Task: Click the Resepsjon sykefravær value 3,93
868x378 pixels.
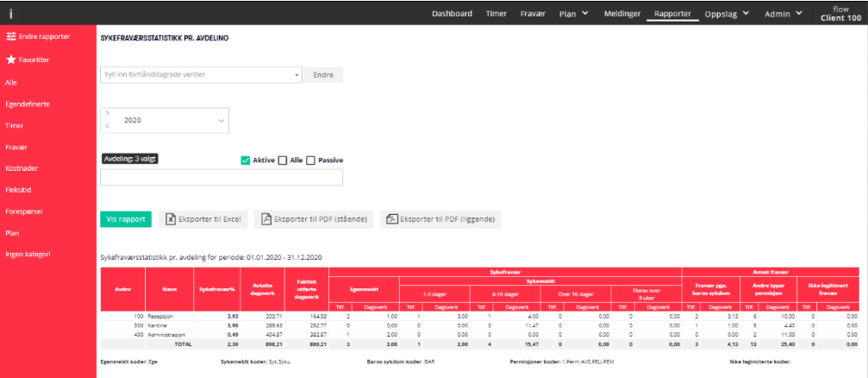Action: tap(233, 316)
